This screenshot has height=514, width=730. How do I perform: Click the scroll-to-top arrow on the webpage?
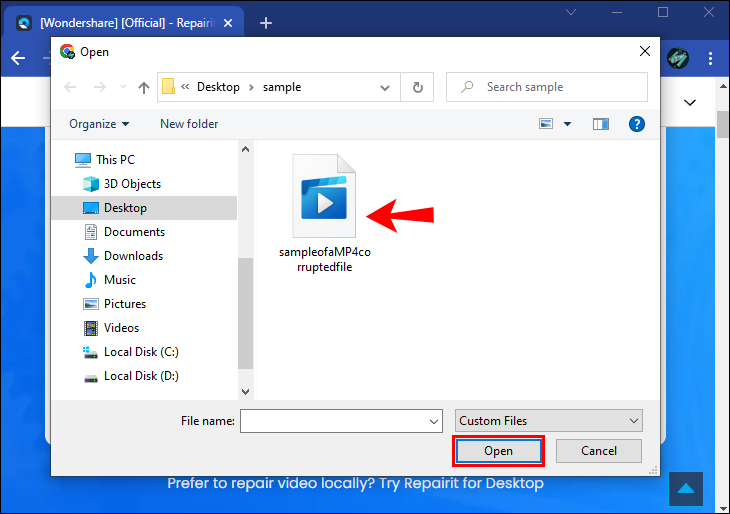point(686,488)
